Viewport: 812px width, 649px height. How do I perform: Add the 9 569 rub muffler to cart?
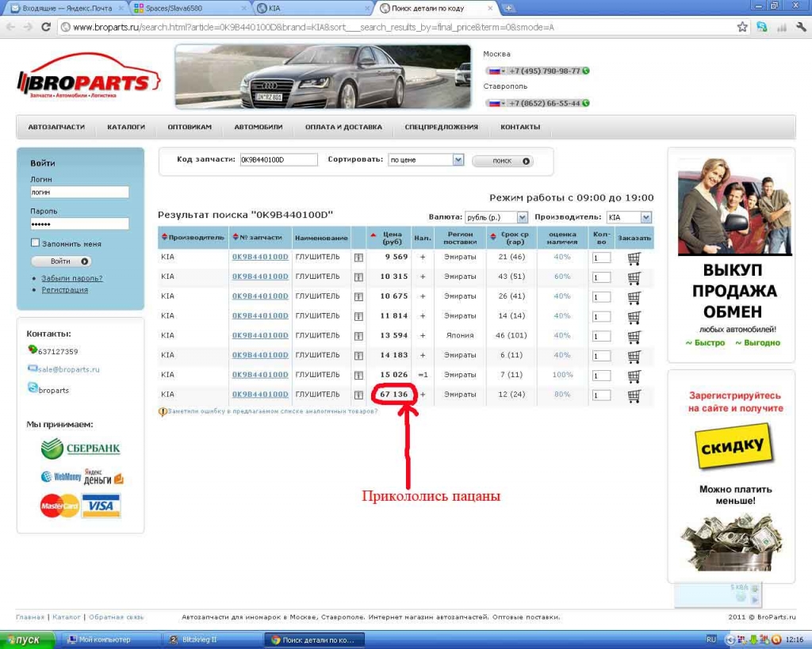634,258
